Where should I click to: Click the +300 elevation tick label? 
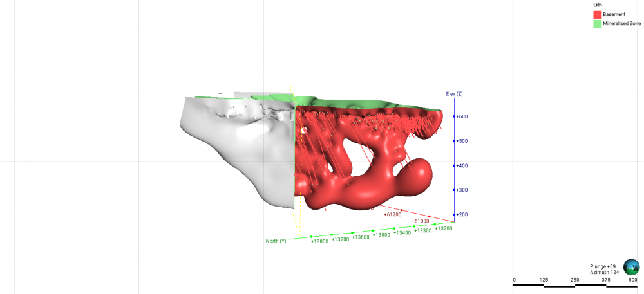click(x=462, y=190)
